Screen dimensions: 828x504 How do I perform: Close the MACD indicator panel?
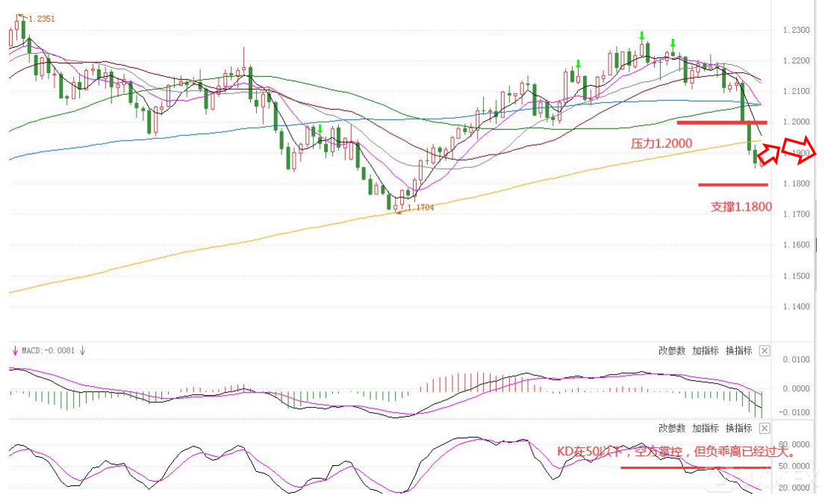coord(764,351)
